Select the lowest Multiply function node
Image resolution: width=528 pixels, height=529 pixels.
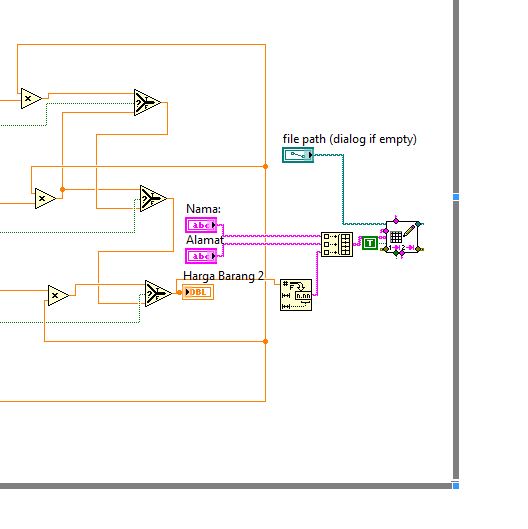[58, 296]
